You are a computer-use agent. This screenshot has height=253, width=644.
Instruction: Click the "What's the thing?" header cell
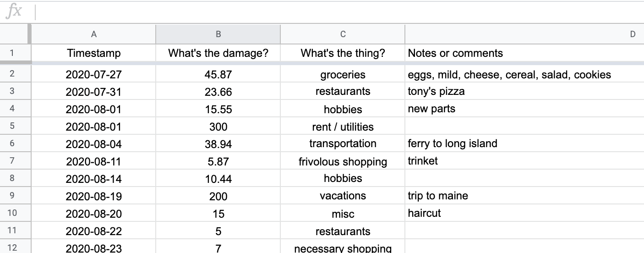343,53
